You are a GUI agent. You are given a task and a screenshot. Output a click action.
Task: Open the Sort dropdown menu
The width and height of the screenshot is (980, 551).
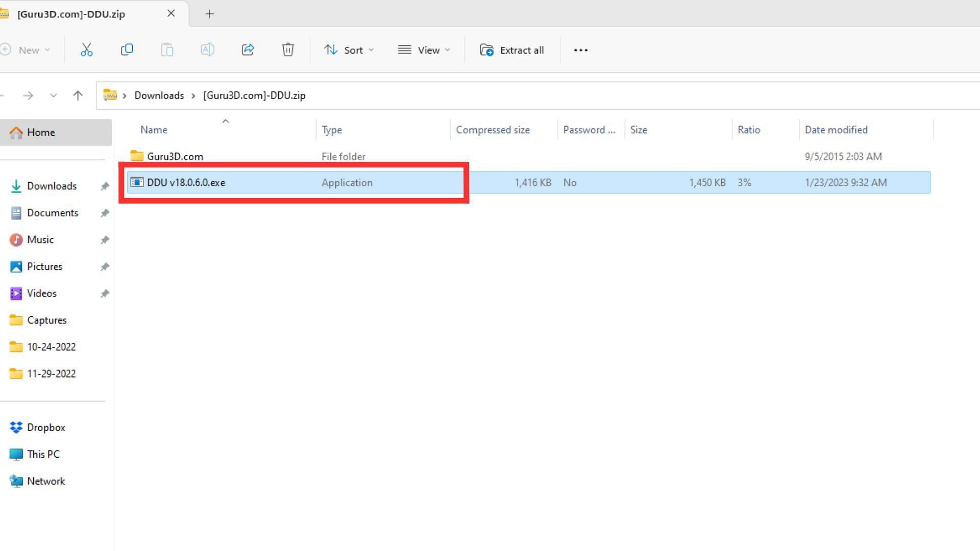[348, 50]
